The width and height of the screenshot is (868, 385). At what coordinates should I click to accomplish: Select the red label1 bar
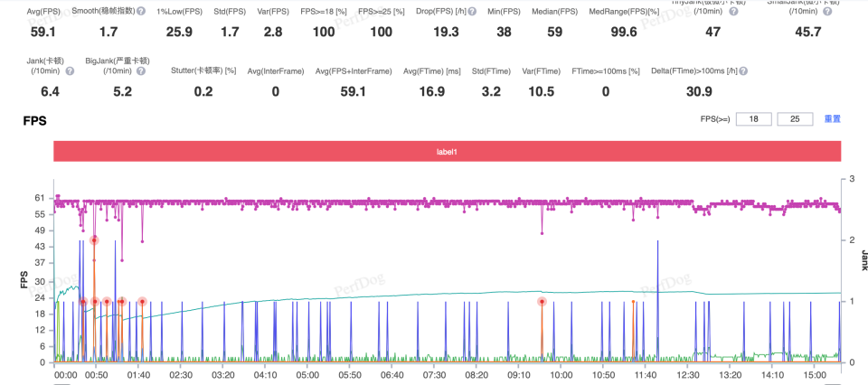click(448, 151)
